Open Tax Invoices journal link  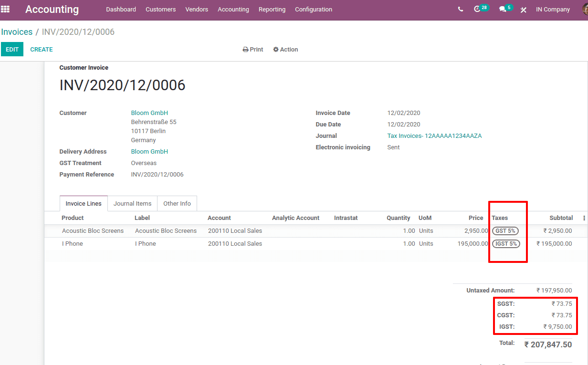pos(434,136)
